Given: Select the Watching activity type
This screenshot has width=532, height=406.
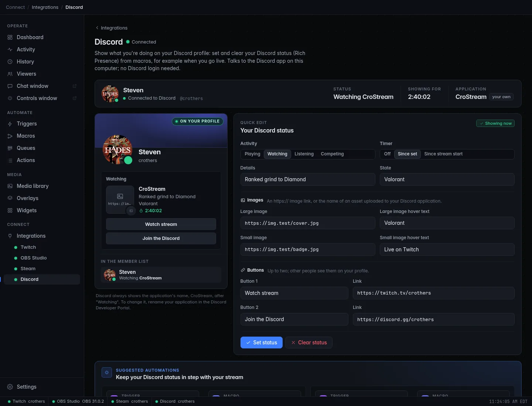Looking at the screenshot, I should coord(277,154).
